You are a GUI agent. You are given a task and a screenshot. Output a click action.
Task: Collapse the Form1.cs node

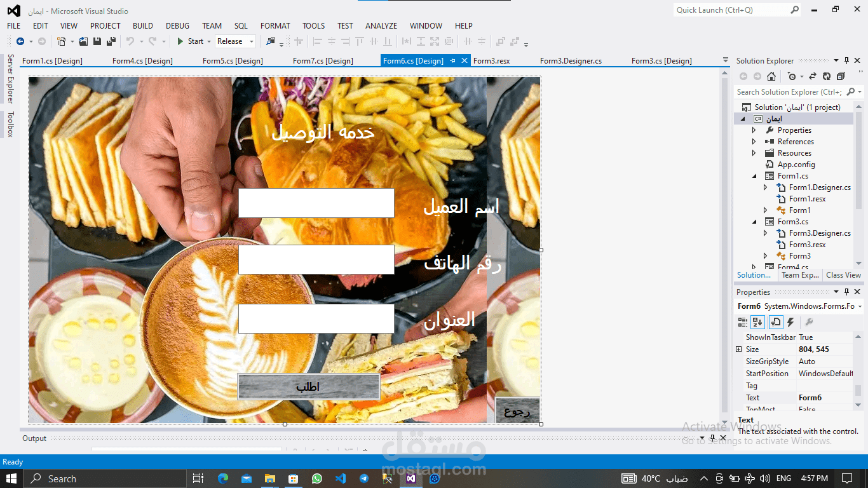pyautogui.click(x=755, y=176)
